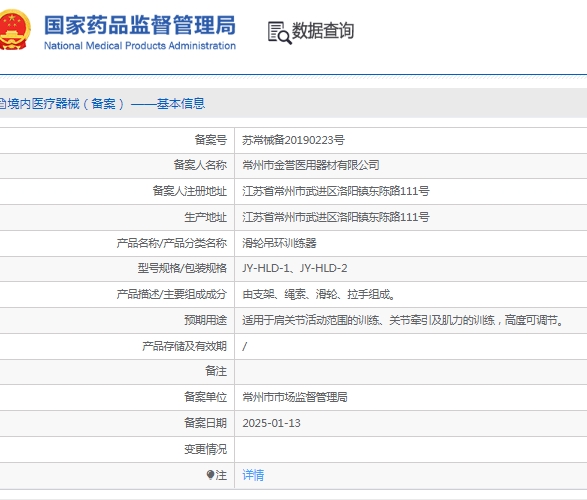
Task: Click the 备案日期 field label
Action: pos(206,423)
